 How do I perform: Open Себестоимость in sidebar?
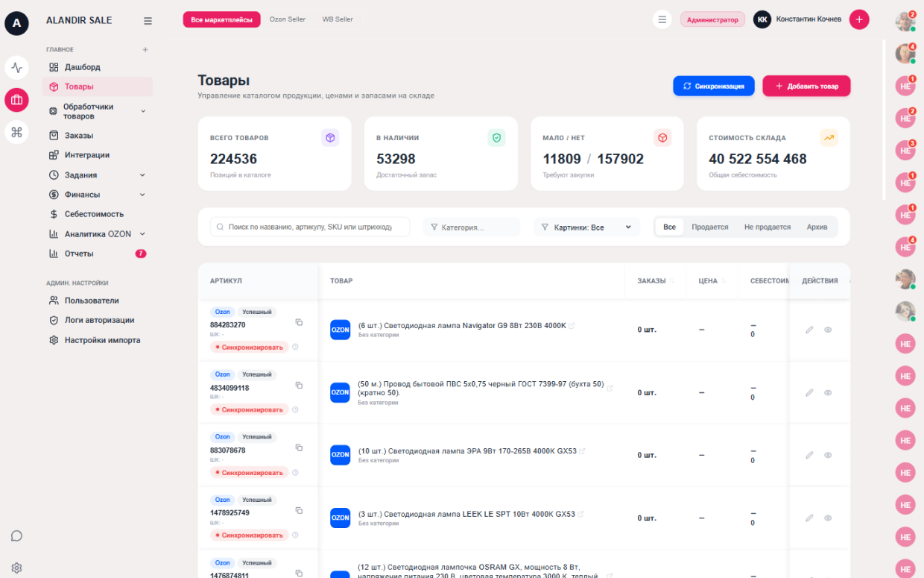coord(98,214)
